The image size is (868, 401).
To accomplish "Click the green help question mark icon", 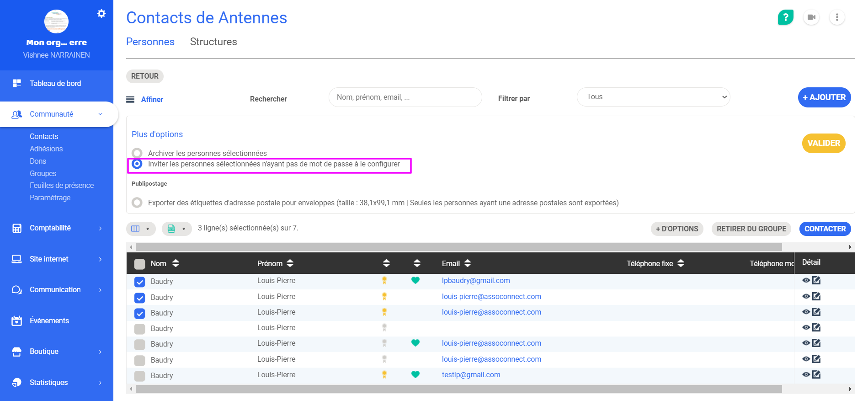I will pos(785,17).
